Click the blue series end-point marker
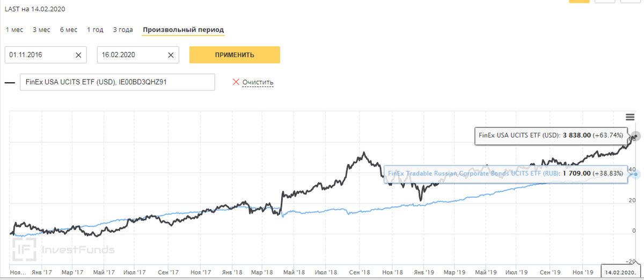 (636, 174)
